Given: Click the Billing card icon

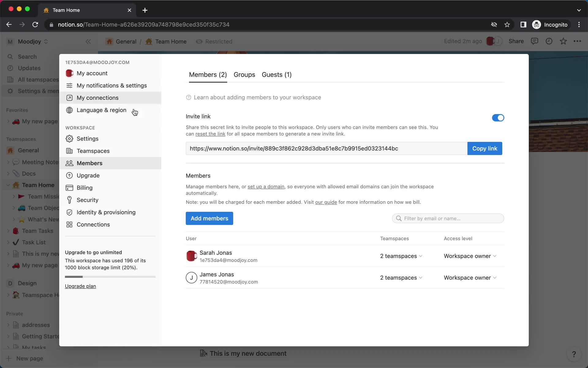Looking at the screenshot, I should (70, 188).
